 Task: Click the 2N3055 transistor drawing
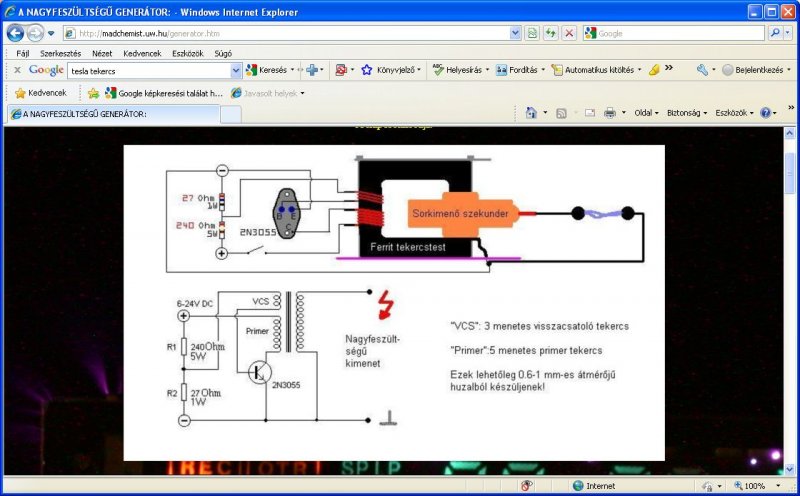(286, 213)
